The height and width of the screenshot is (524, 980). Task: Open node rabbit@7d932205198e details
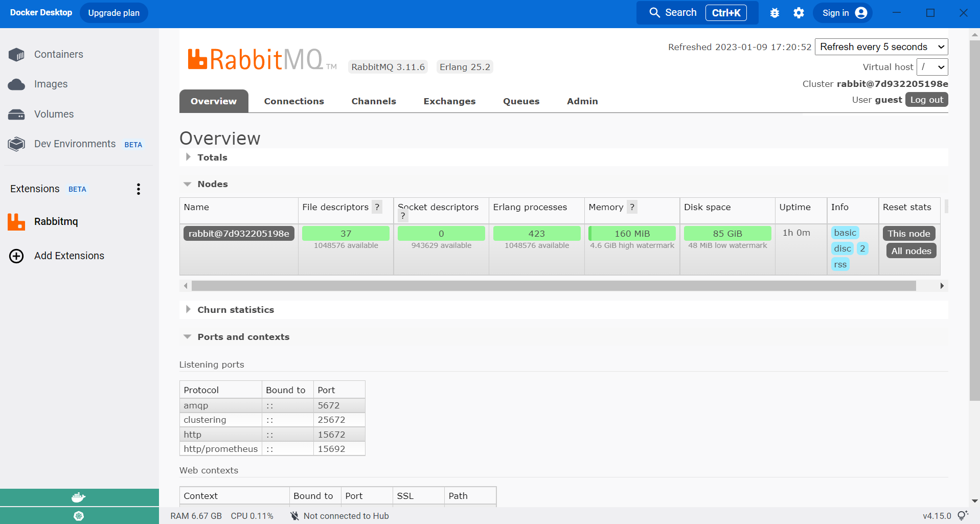[x=239, y=234]
